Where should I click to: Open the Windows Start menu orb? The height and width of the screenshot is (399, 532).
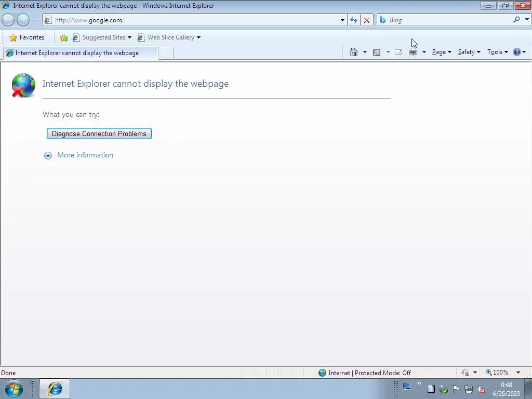[x=14, y=389]
